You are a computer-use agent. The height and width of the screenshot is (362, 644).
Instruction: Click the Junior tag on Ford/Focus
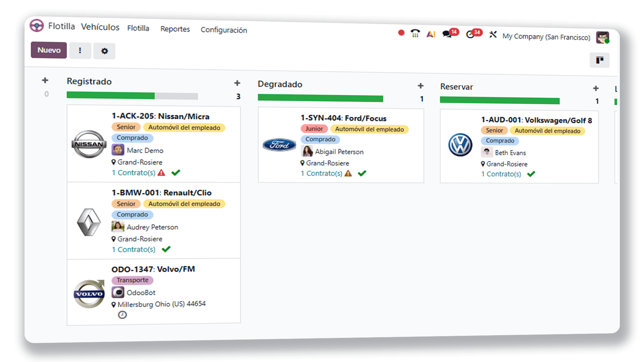[x=314, y=129]
